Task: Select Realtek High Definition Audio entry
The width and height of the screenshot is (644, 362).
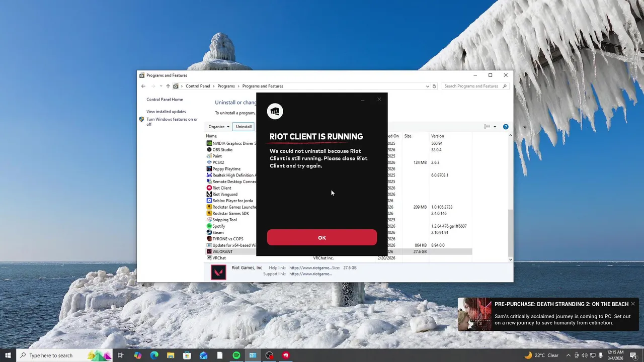Action: (x=231, y=175)
